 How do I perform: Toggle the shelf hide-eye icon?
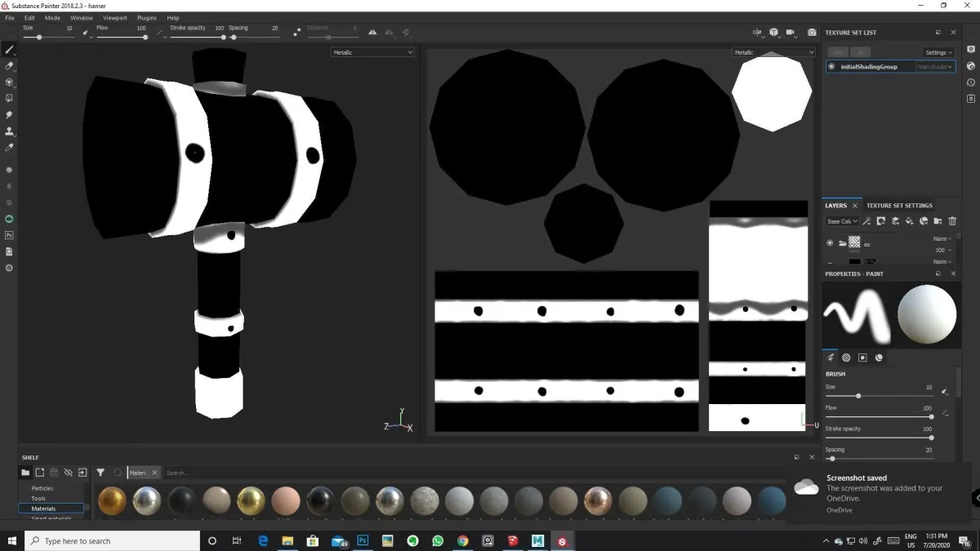69,473
